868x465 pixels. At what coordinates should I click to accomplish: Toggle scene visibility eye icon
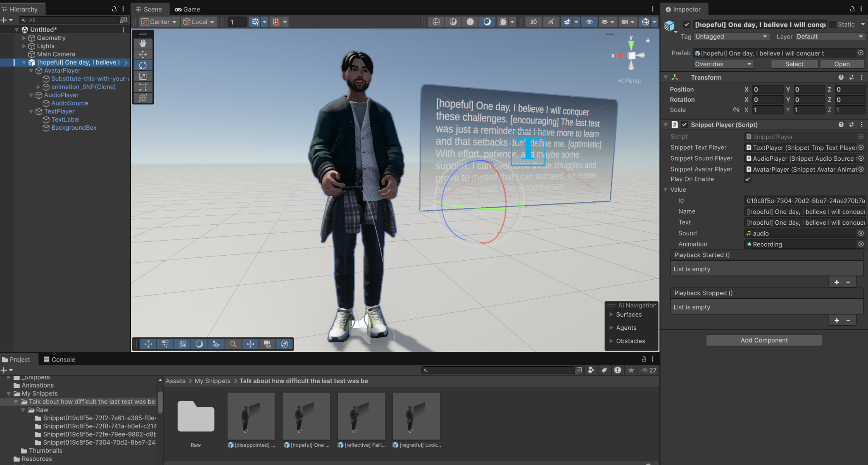[589, 22]
